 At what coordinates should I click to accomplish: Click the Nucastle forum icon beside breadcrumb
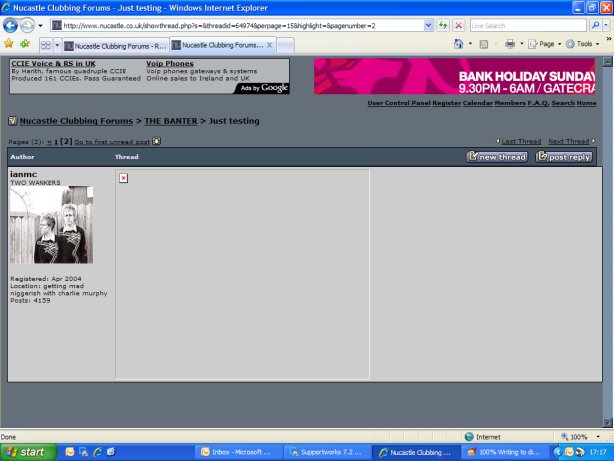[13, 121]
